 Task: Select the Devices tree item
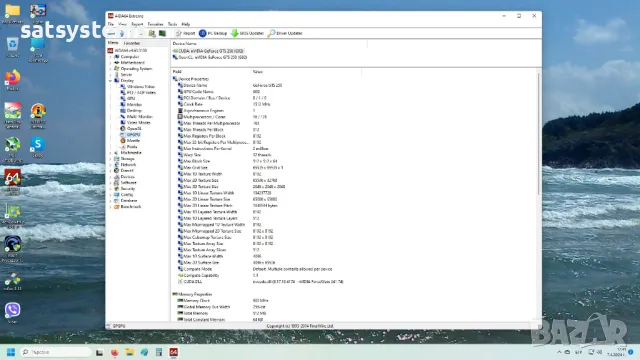(x=127, y=177)
